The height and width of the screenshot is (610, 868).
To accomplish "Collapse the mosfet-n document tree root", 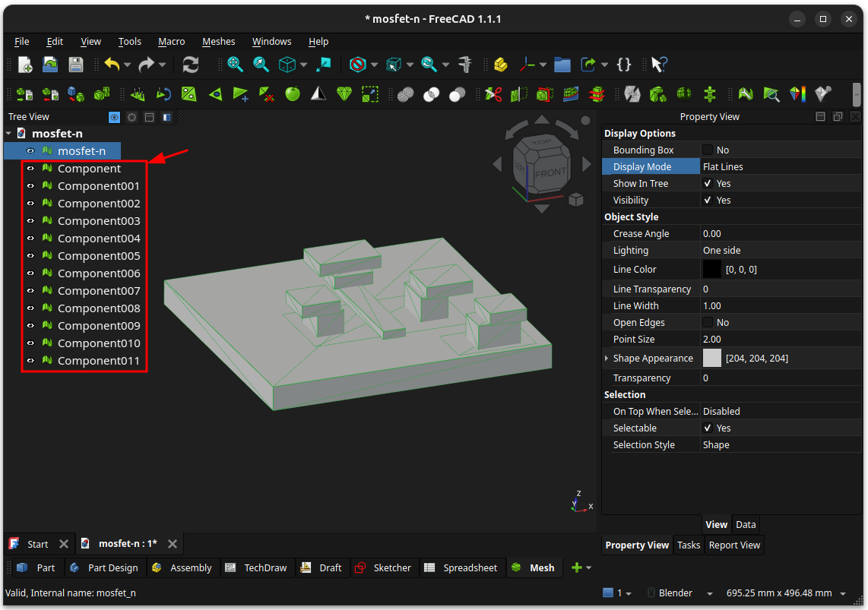I will [x=9, y=133].
